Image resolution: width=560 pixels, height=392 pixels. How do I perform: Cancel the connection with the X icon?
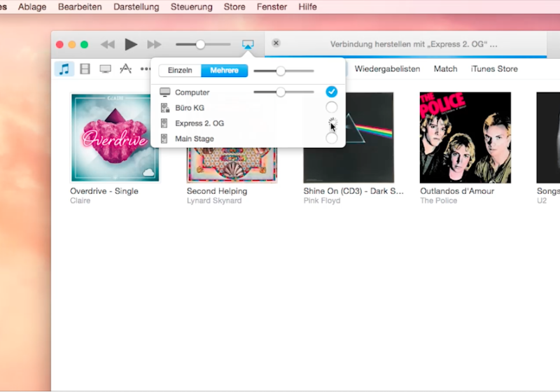[276, 43]
